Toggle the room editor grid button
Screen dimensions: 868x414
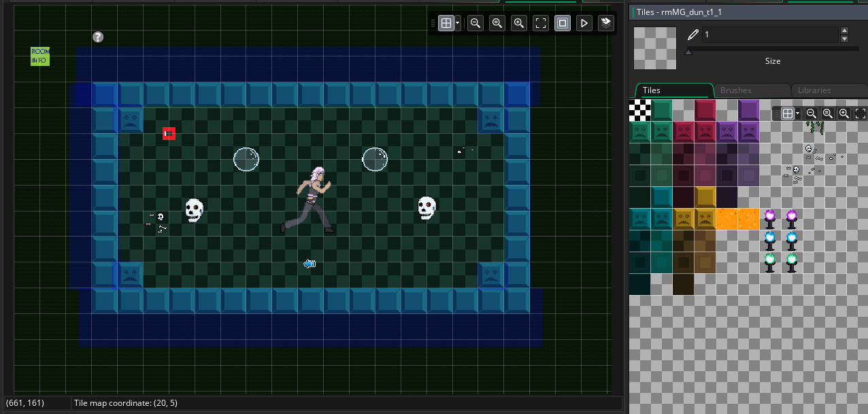coord(446,23)
